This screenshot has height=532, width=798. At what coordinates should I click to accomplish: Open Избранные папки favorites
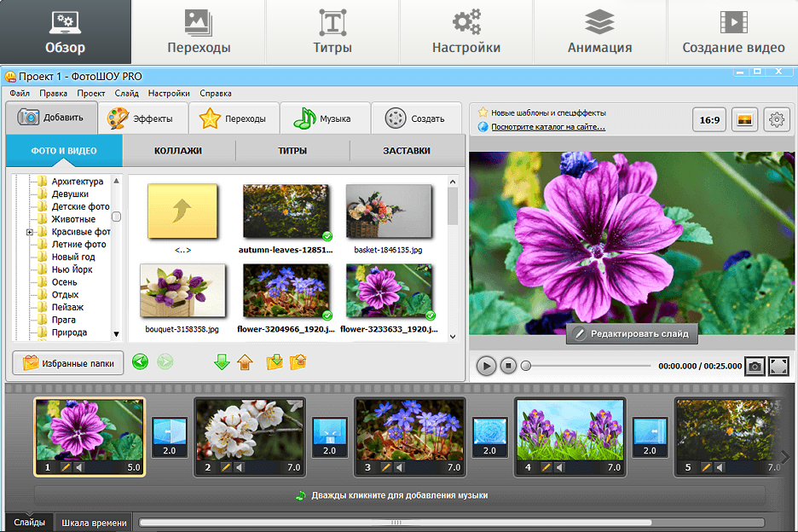67,363
